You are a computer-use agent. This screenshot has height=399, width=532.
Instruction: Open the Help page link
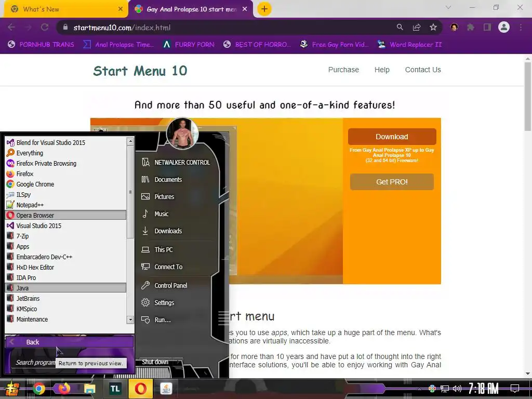pyautogui.click(x=382, y=70)
